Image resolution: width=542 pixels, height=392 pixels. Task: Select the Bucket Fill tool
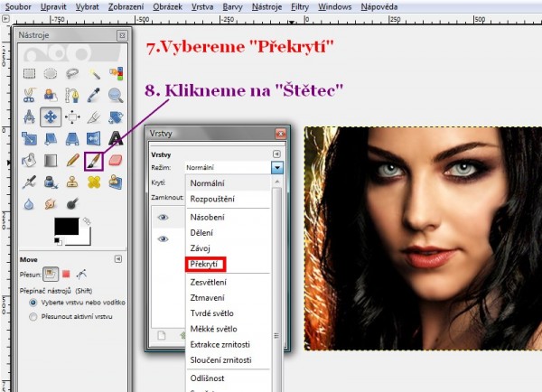click(30, 161)
